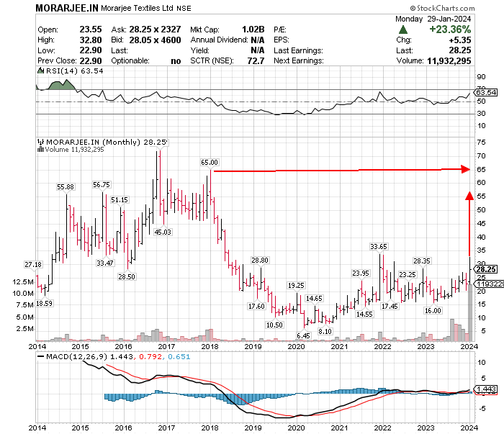Click the 2015 label on MACD axis
Viewport: 504px width, 434px height.
(81, 428)
